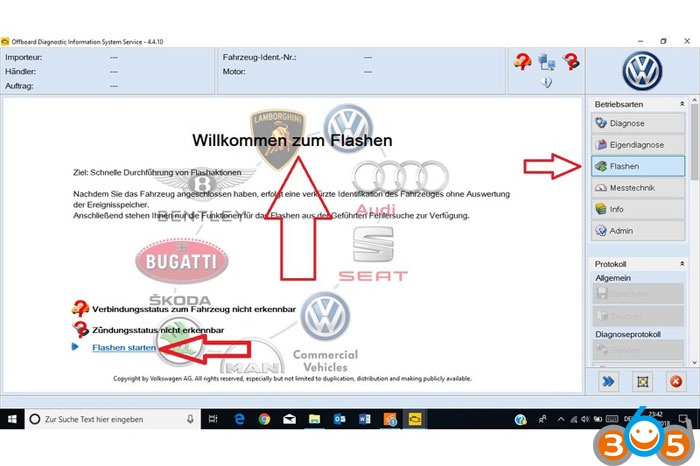Click the Flashen starten link
The height and width of the screenshot is (466, 700).
point(124,347)
